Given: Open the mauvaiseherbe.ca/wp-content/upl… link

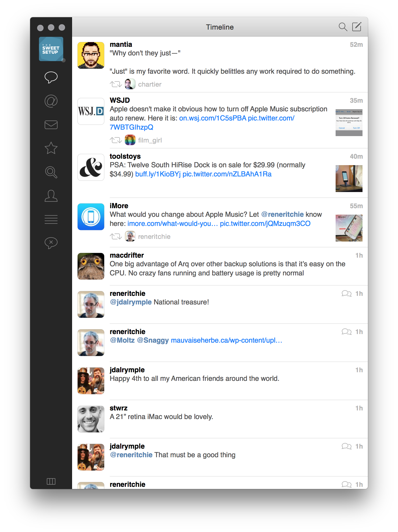Looking at the screenshot, I should tap(226, 341).
